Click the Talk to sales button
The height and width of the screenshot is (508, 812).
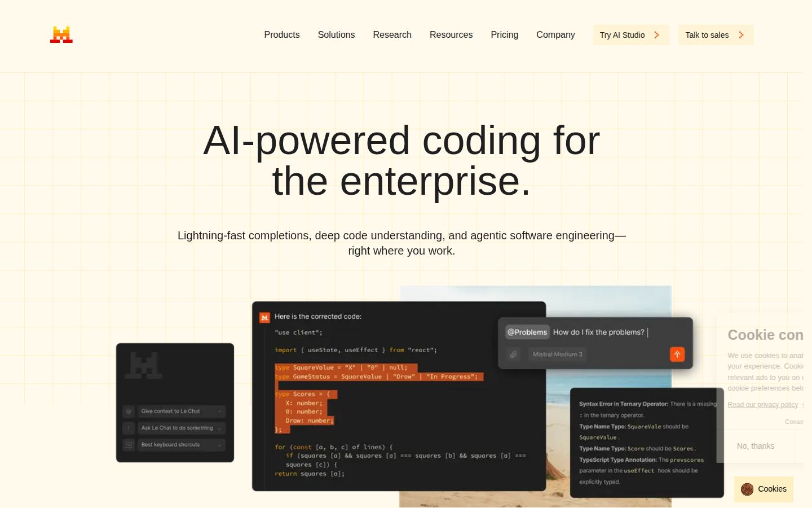(x=715, y=35)
